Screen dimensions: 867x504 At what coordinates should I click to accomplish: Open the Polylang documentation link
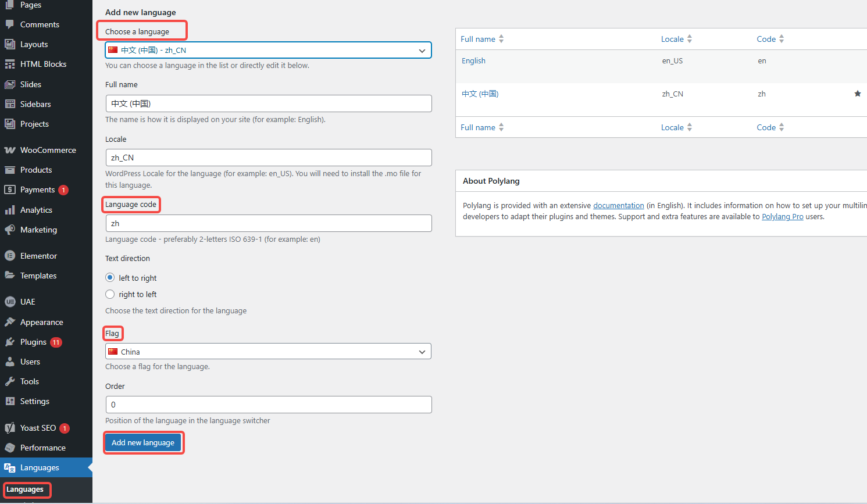[618, 205]
